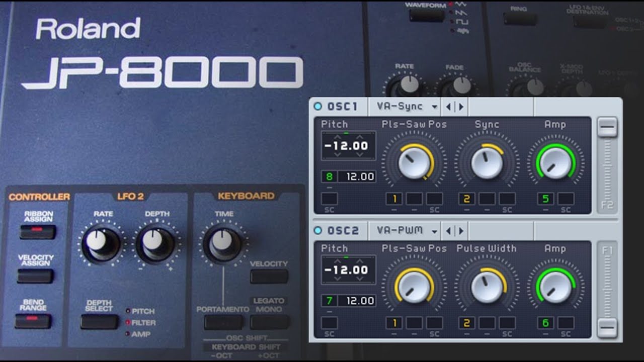Select modulation slot 1 under OSC1 Pls-Saw Pos

click(394, 199)
